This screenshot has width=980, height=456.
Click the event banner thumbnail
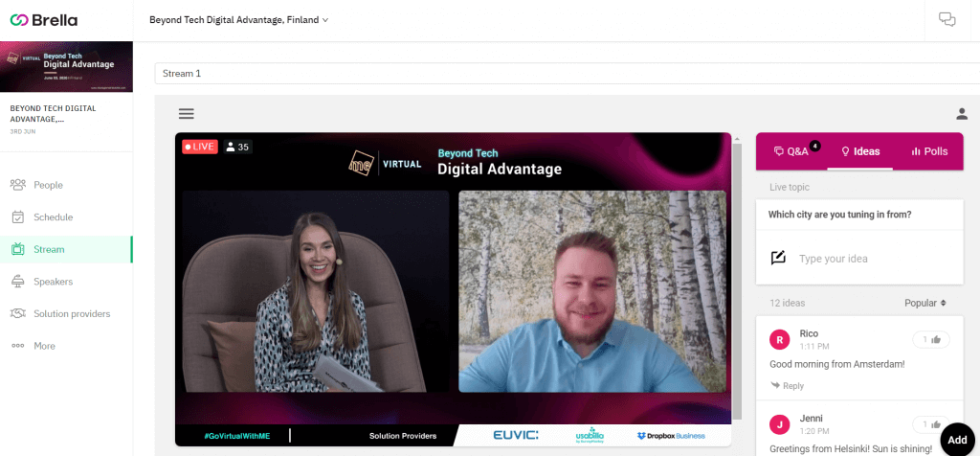coord(66,66)
